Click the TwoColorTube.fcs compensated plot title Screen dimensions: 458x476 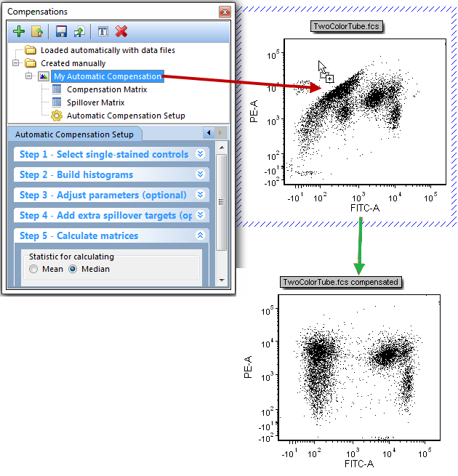[x=340, y=282]
